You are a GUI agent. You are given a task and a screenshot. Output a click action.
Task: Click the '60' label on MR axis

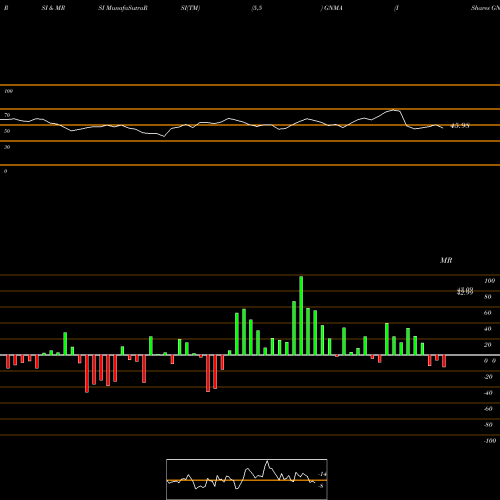coord(488,313)
